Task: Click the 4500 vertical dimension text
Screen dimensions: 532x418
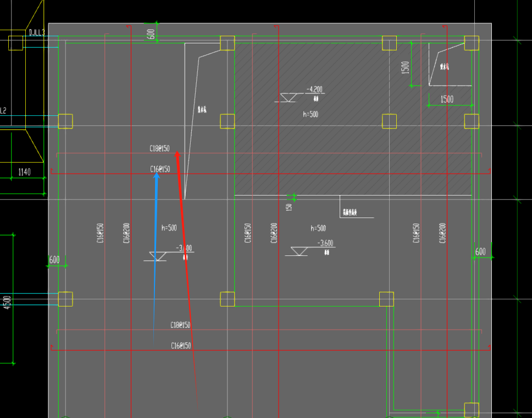Action: point(7,302)
